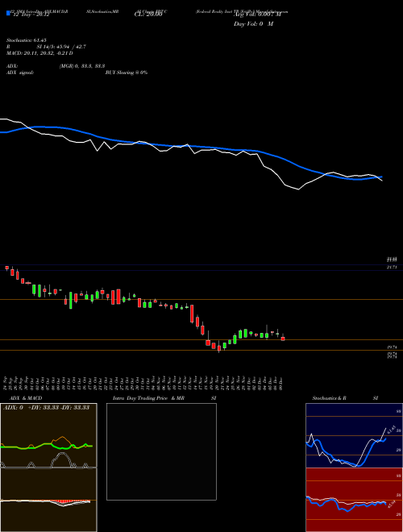Click the '(MGR) 0, 33.3, 33.3' ADX values
This screenshot has width=403, height=532.
82,66
